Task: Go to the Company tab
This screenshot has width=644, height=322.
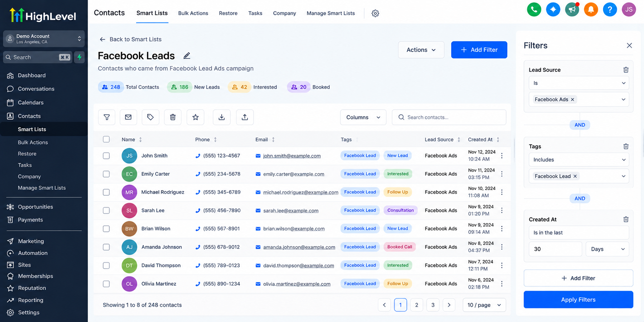Action: [285, 13]
